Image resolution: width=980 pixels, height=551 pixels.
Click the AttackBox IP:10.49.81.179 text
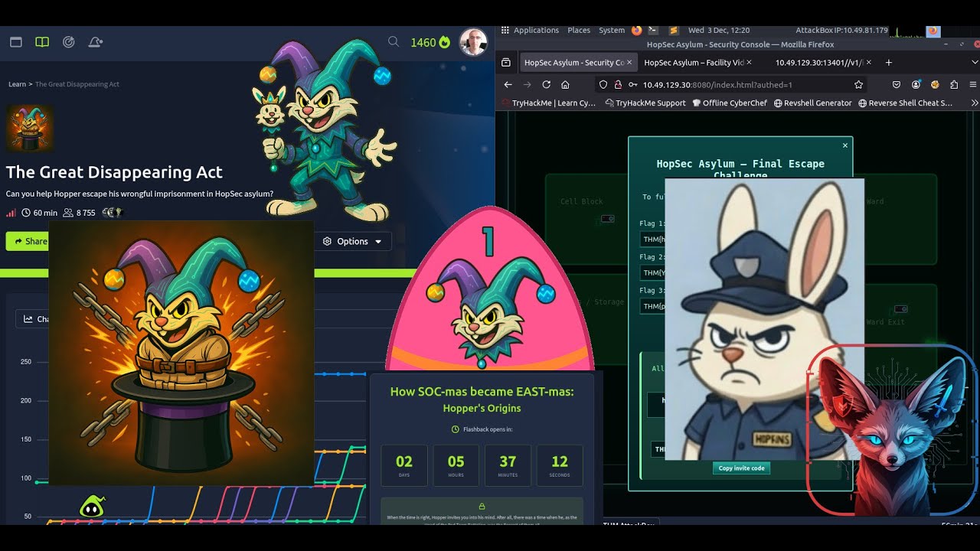tap(841, 31)
